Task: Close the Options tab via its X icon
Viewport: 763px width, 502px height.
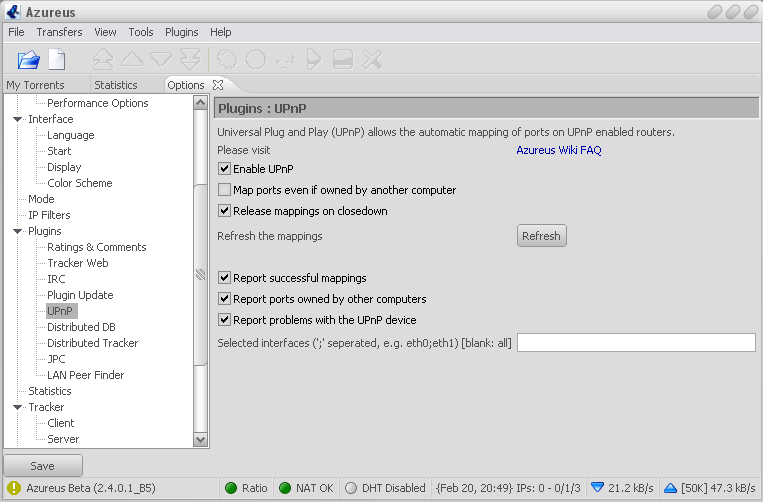Action: [218, 85]
